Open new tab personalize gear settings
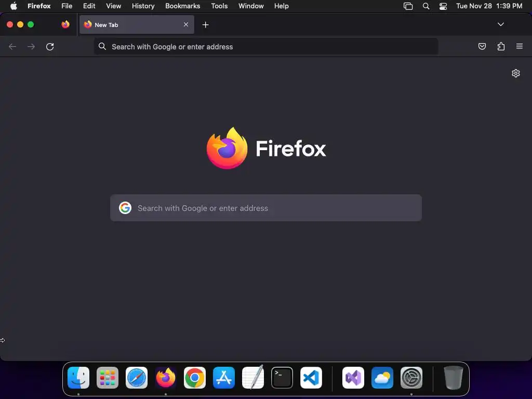The height and width of the screenshot is (399, 532). [516, 73]
